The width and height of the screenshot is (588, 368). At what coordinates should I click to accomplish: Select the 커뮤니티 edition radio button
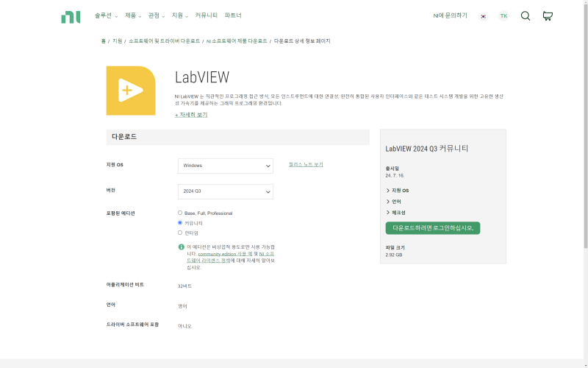tap(180, 223)
